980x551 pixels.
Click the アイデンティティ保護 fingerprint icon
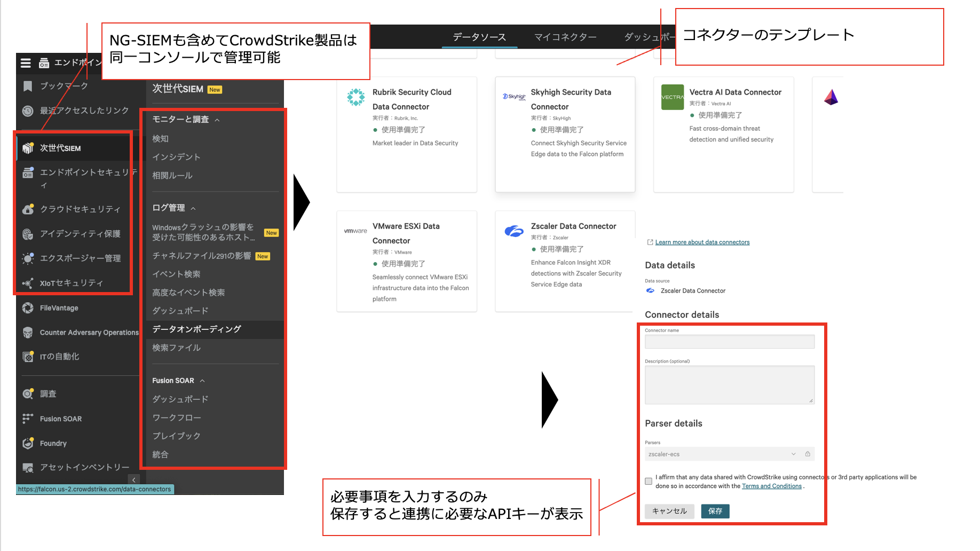point(28,234)
